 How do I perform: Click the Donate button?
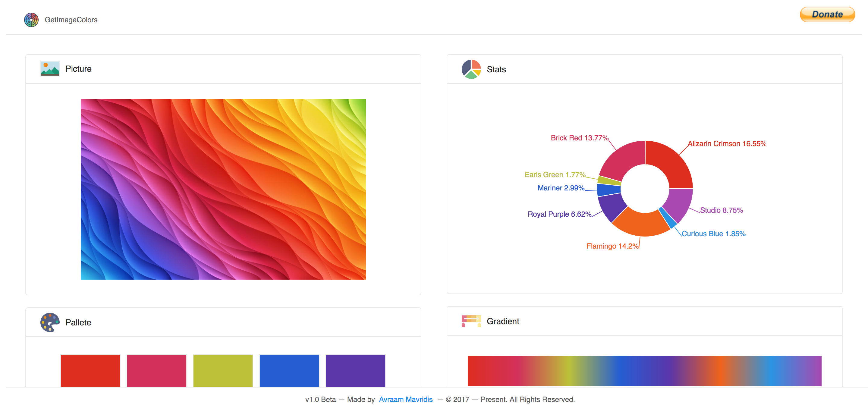827,14
